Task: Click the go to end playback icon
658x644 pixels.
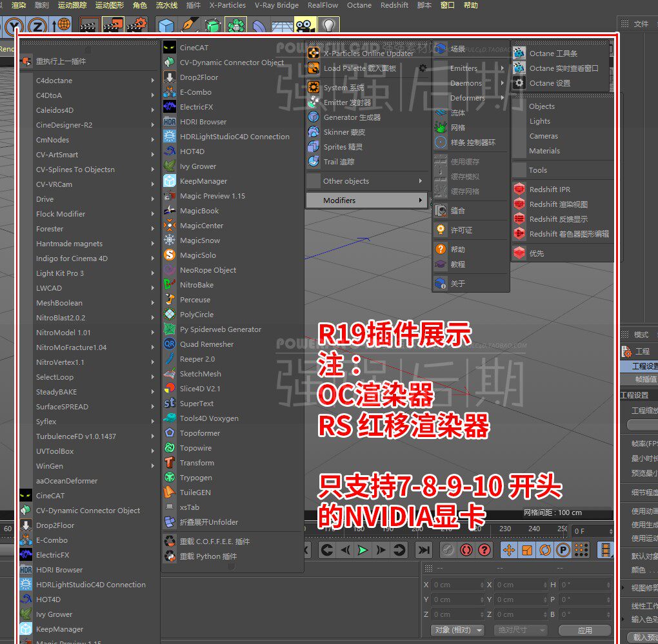Action: [x=424, y=550]
